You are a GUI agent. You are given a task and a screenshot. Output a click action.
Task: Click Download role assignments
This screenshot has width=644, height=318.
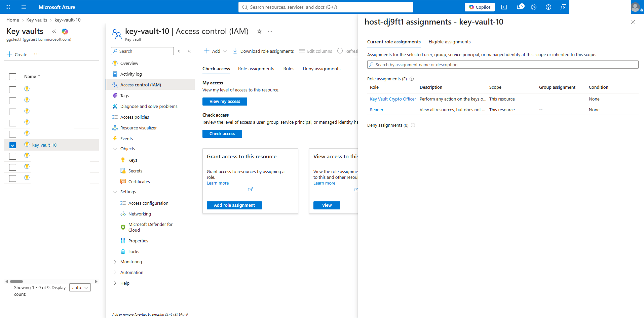tap(263, 51)
